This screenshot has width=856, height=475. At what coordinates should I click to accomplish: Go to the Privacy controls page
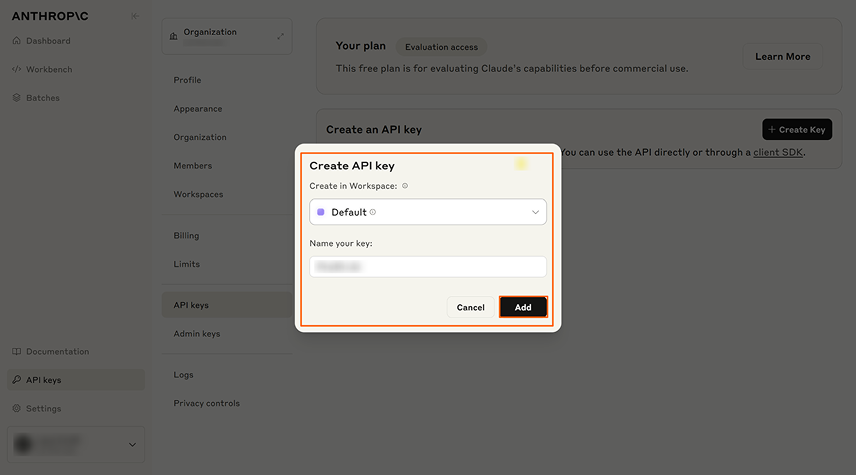tap(206, 403)
